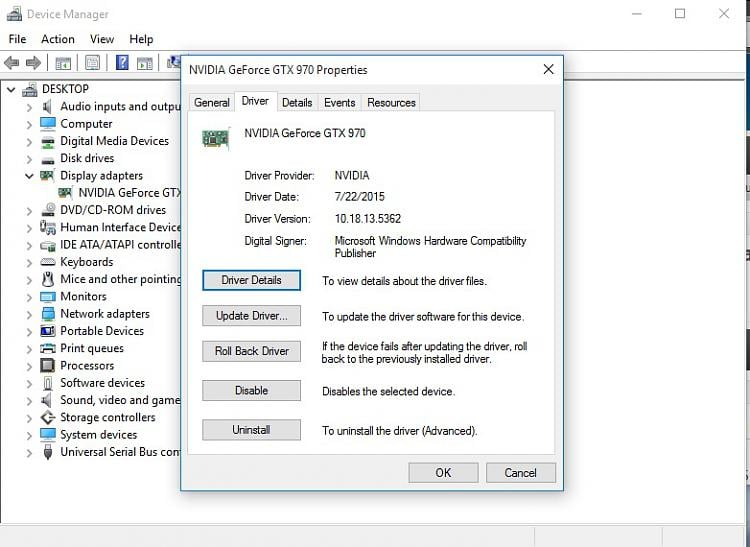Switch to the Events tab
Viewport: 750px width, 547px height.
340,102
